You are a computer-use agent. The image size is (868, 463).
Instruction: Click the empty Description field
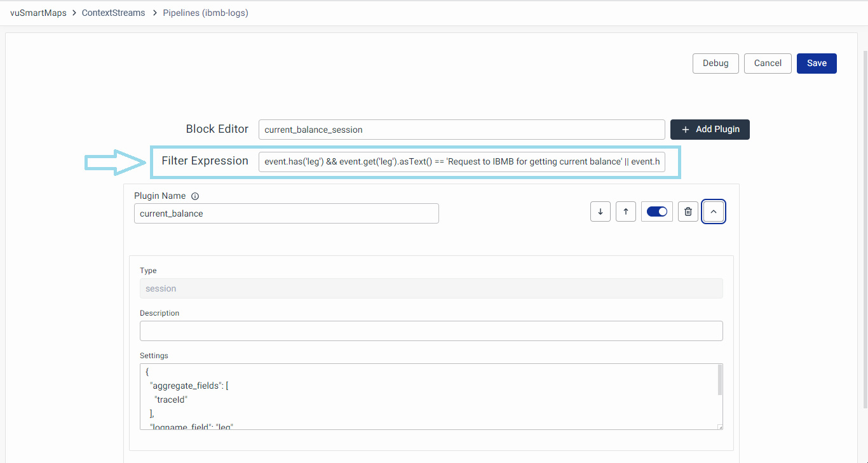(x=431, y=331)
